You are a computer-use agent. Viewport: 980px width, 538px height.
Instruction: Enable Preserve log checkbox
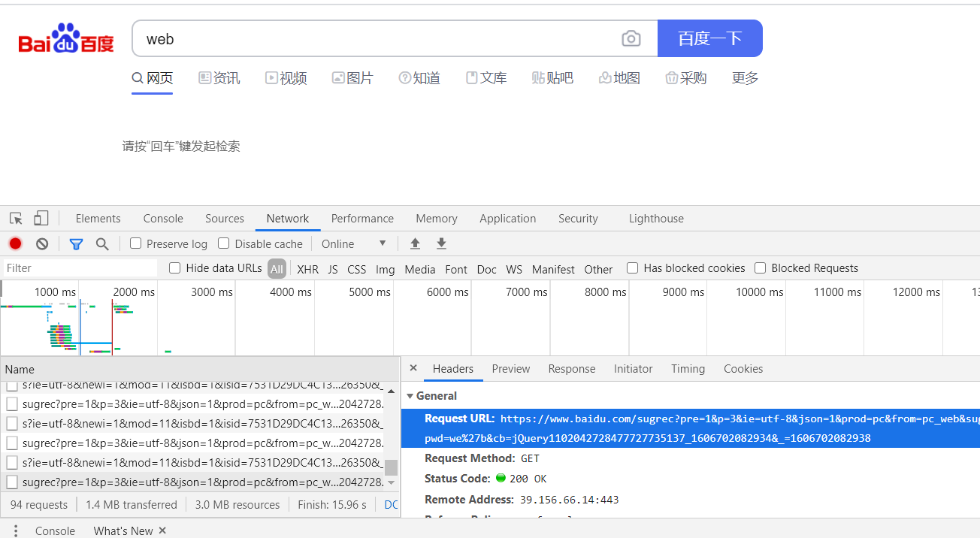point(136,243)
